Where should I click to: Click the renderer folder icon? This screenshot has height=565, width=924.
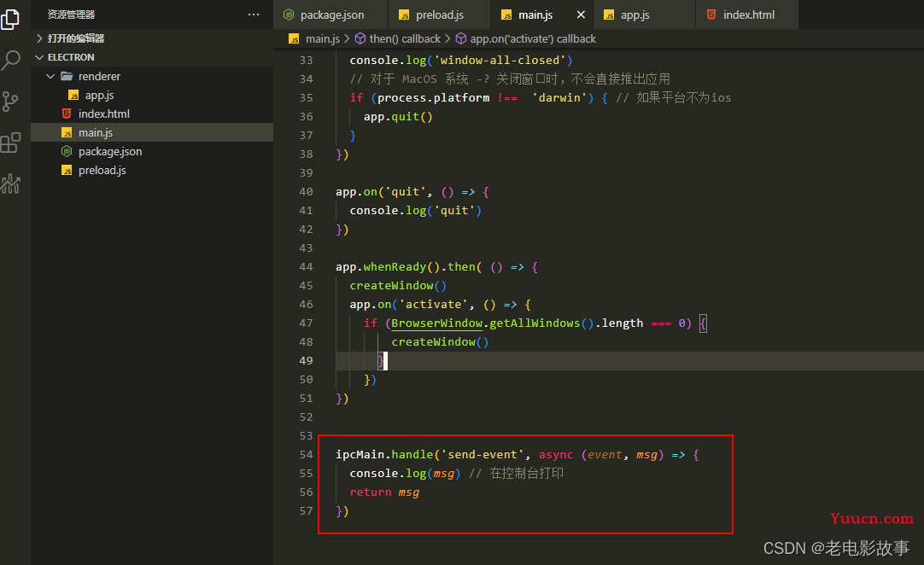click(67, 76)
